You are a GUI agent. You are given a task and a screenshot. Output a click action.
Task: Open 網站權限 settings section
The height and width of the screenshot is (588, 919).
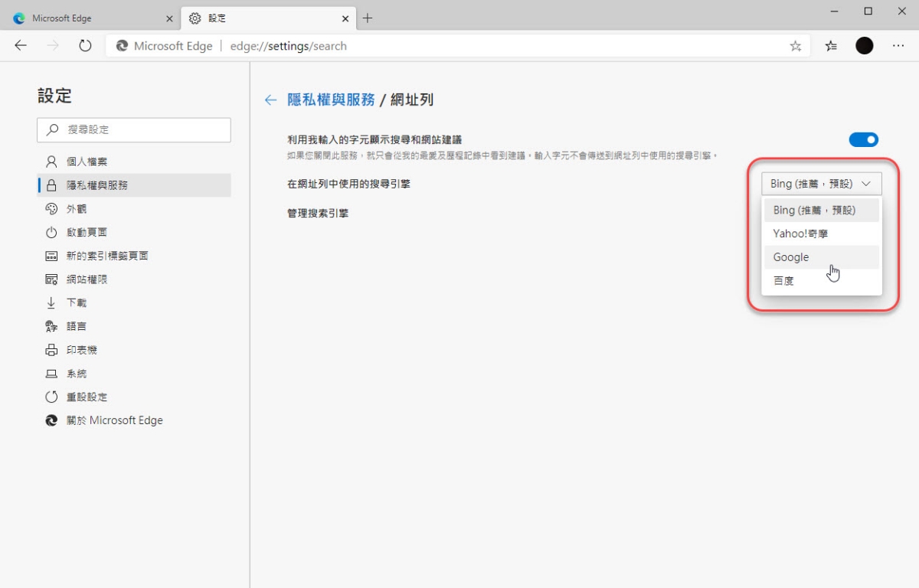[134, 279]
